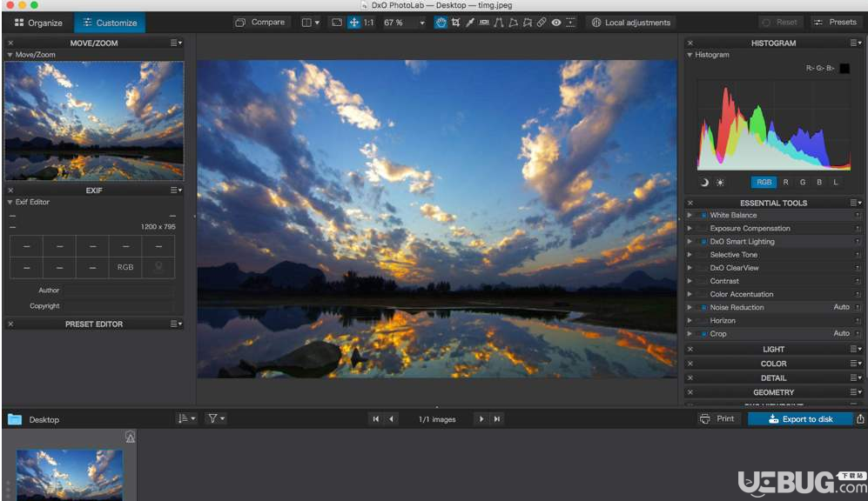Show G histogram channel
The image size is (868, 501).
pos(803,182)
